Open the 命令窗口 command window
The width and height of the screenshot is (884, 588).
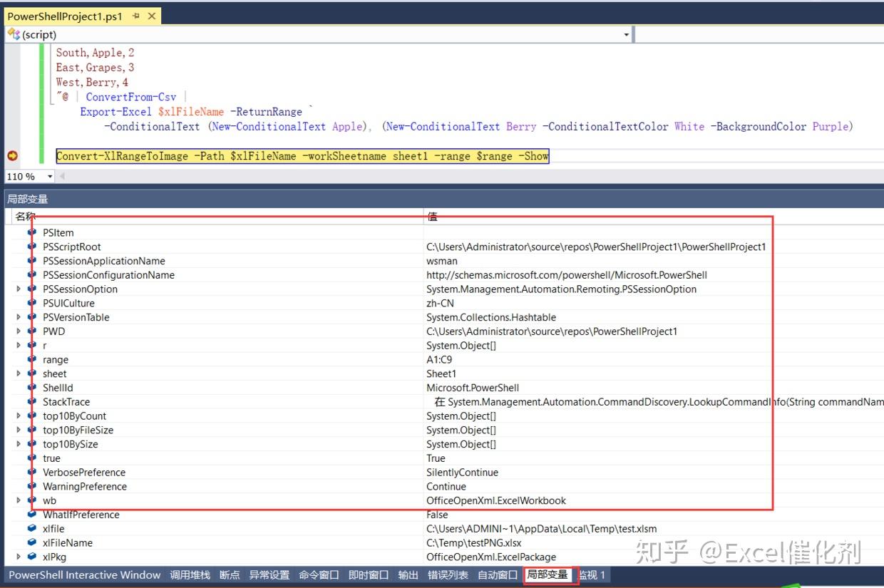click(318, 575)
